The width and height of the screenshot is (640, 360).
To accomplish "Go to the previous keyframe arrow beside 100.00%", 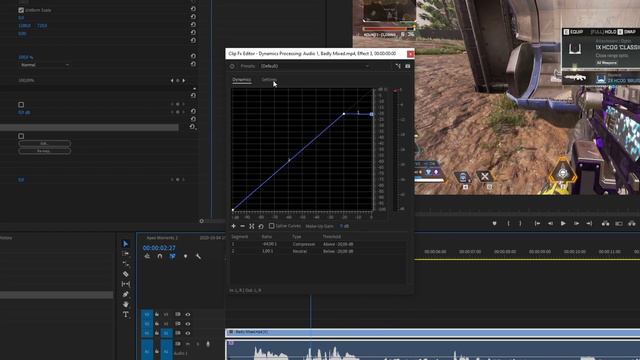I will (x=172, y=81).
